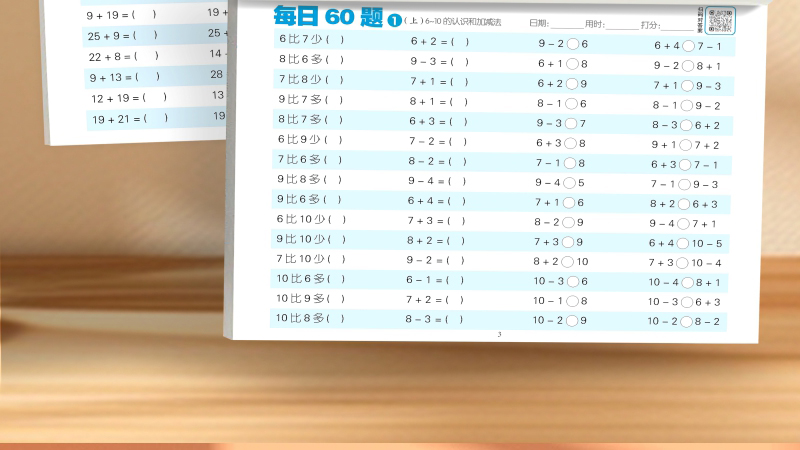The height and width of the screenshot is (450, 800).
Task: Click the circle in 8 + 2 ○ 10
Action: pyautogui.click(x=570, y=262)
